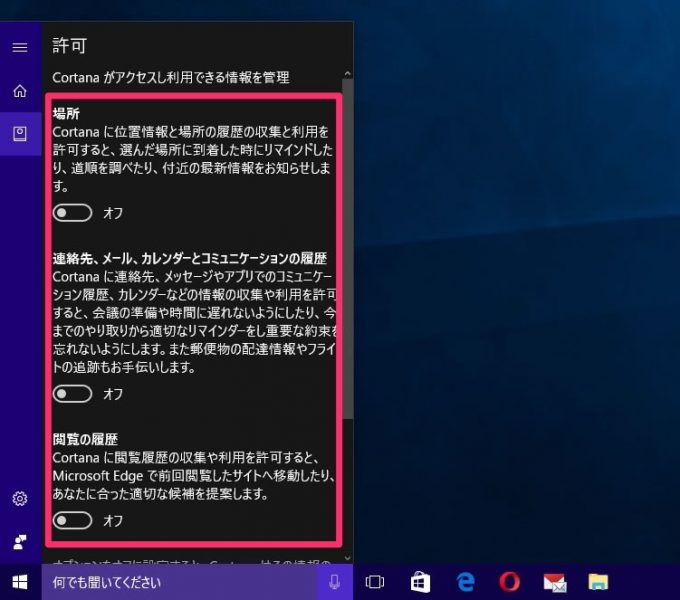Open the Cortana feedback icon
The width and height of the screenshot is (680, 600).
coord(20,542)
